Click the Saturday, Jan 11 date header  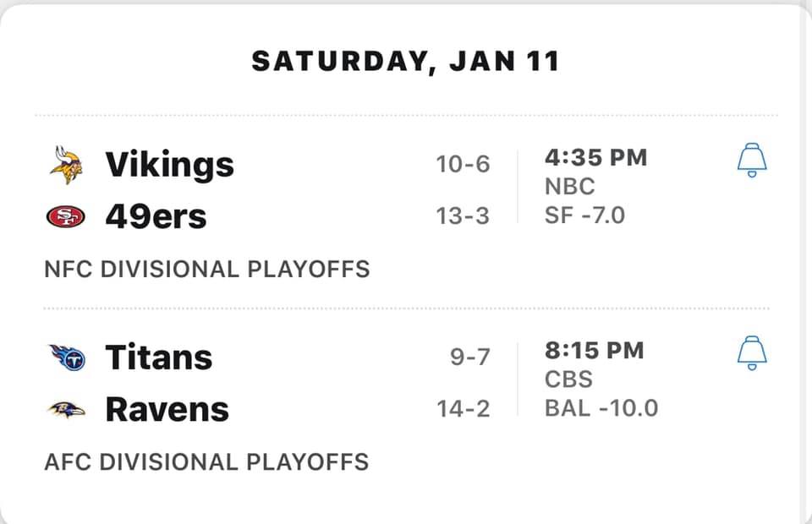pos(405,62)
